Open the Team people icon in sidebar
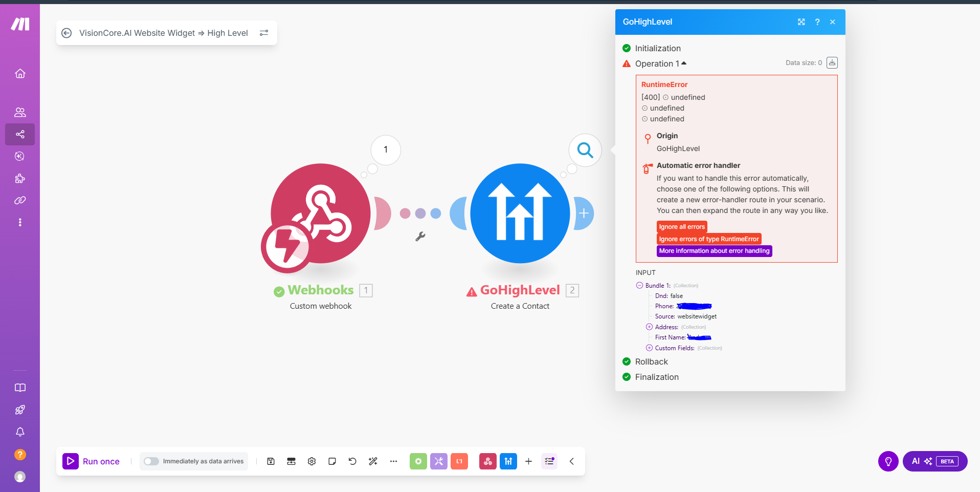 [20, 112]
